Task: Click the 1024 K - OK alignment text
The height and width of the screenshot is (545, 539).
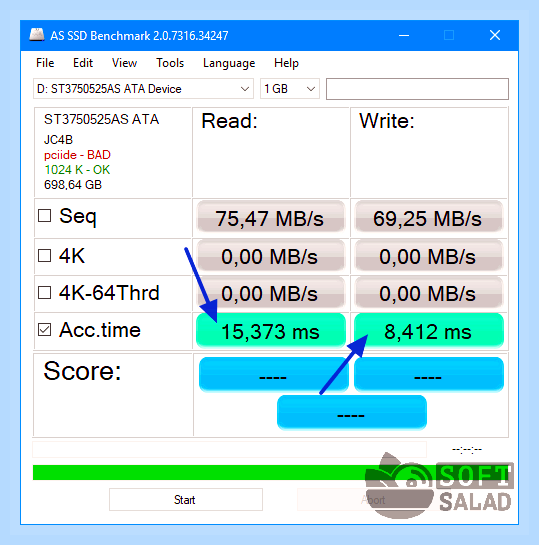Action: tap(77, 170)
